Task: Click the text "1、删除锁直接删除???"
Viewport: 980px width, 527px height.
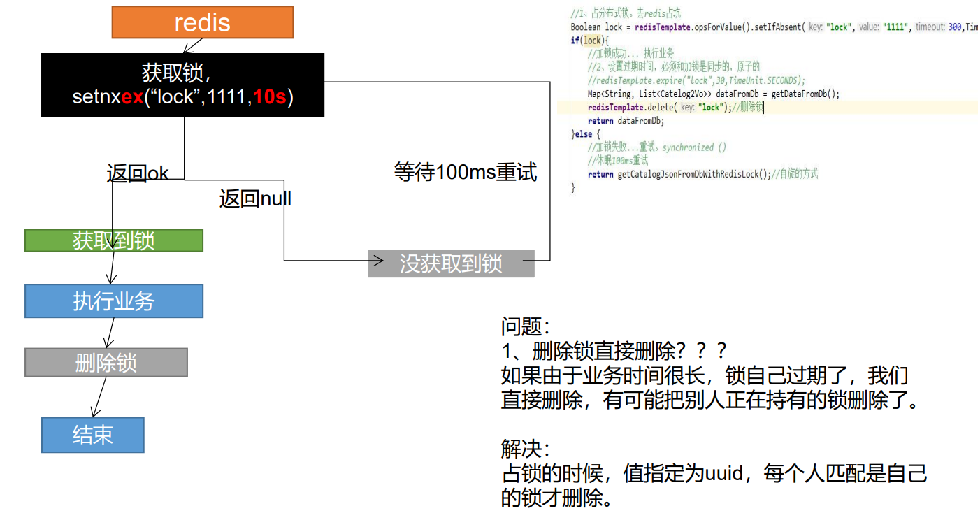Action: [x=614, y=352]
